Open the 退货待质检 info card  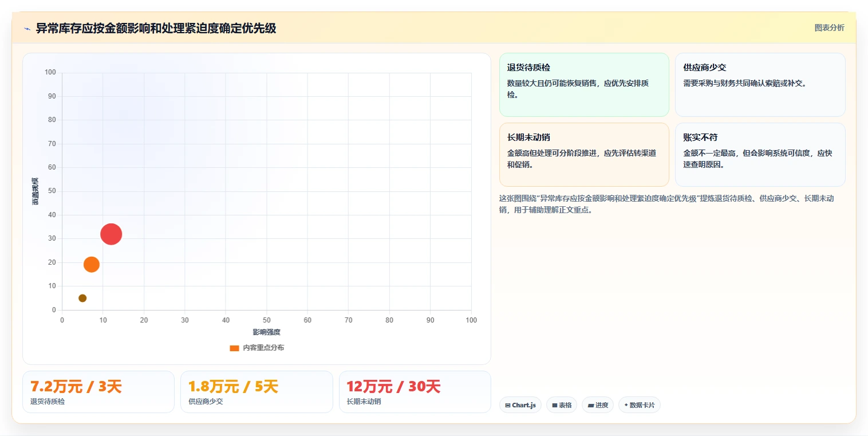584,85
